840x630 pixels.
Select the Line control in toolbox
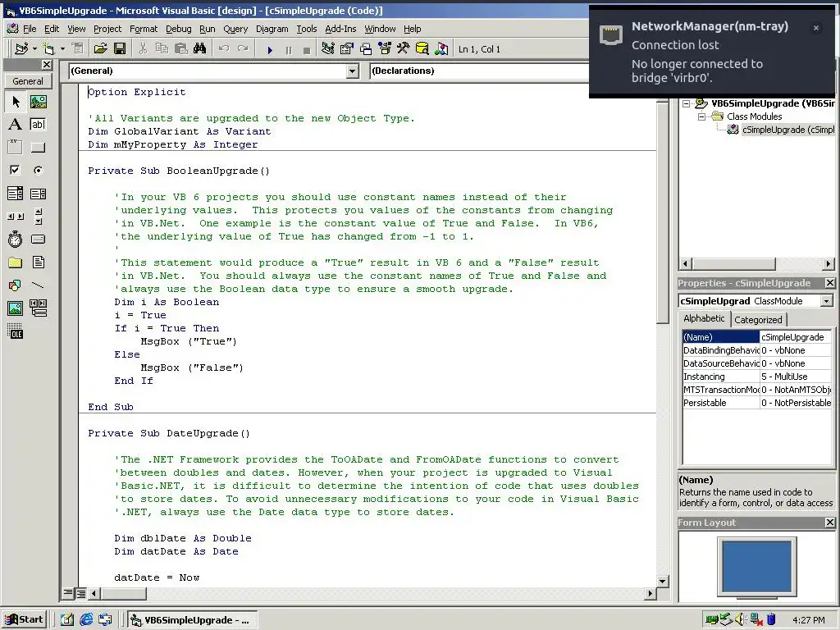tap(38, 285)
